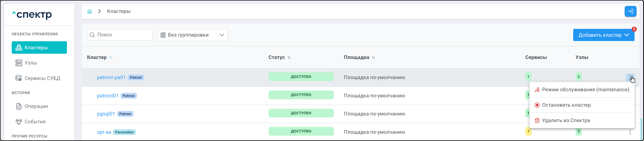The width and height of the screenshot is (644, 141).
Task: Sort table by Status column icon
Action: (x=289, y=58)
